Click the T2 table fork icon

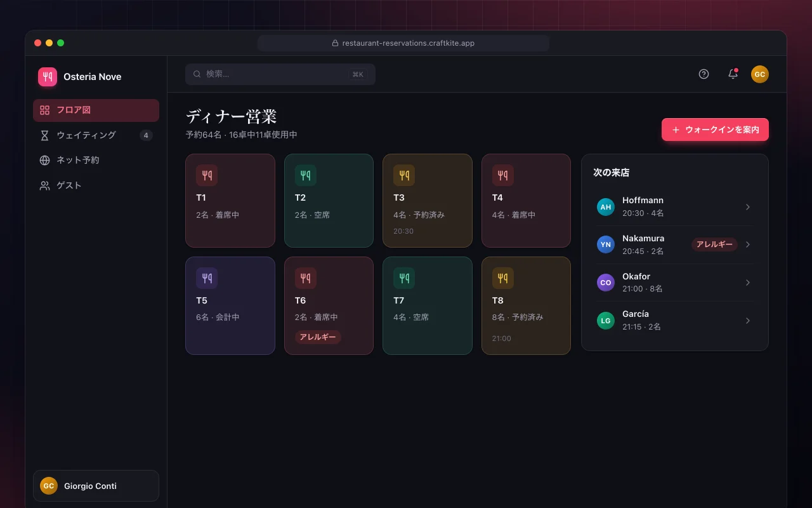[x=306, y=175]
